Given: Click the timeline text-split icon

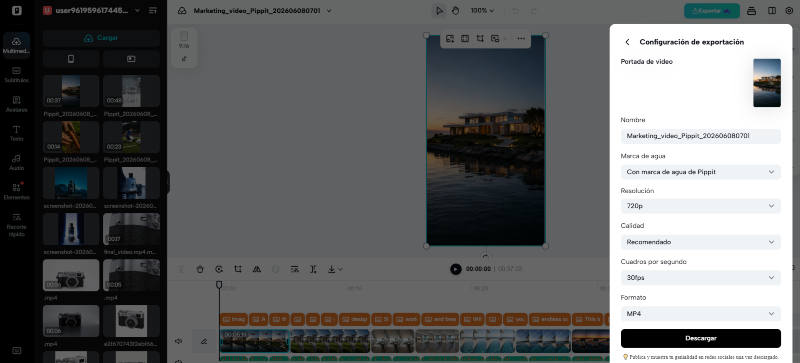Looking at the screenshot, I should (x=294, y=269).
